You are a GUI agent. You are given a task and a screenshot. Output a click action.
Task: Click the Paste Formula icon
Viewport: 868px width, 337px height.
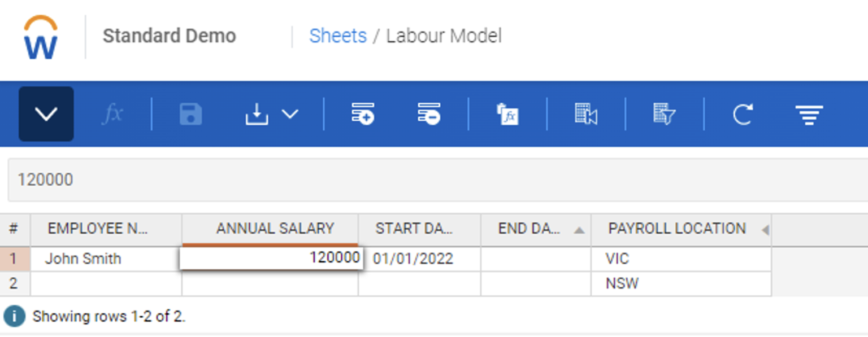[x=507, y=113]
